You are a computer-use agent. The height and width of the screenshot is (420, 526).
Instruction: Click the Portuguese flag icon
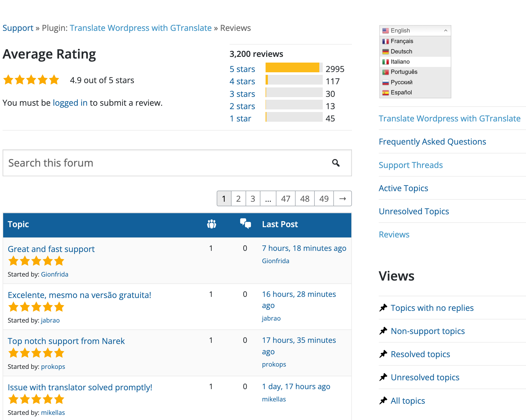(x=386, y=72)
